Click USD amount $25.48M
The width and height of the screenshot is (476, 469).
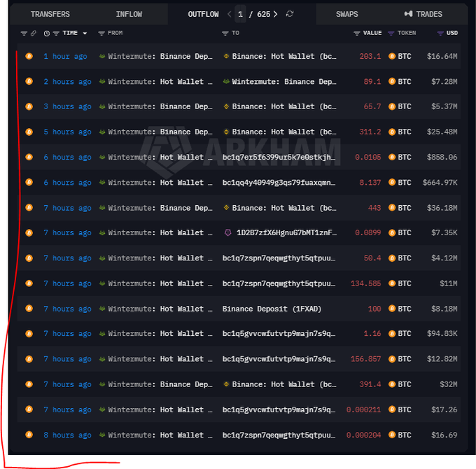(442, 132)
